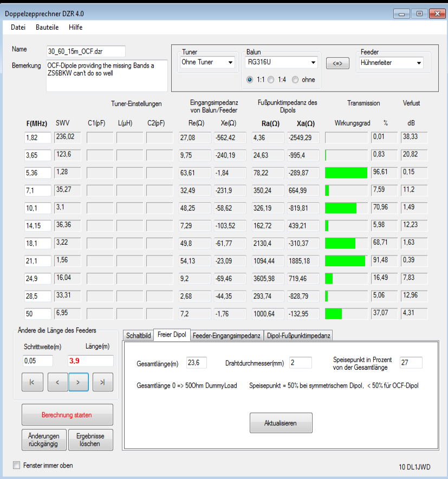
Task: Close the Doppelzepprechner DZR 4.0 window
Action: (436, 13)
